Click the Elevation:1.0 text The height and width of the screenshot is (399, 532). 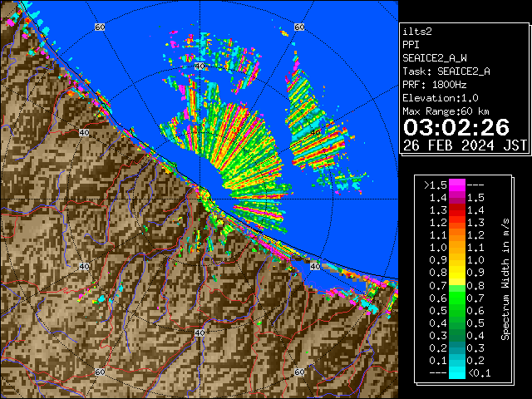pyautogui.click(x=441, y=98)
